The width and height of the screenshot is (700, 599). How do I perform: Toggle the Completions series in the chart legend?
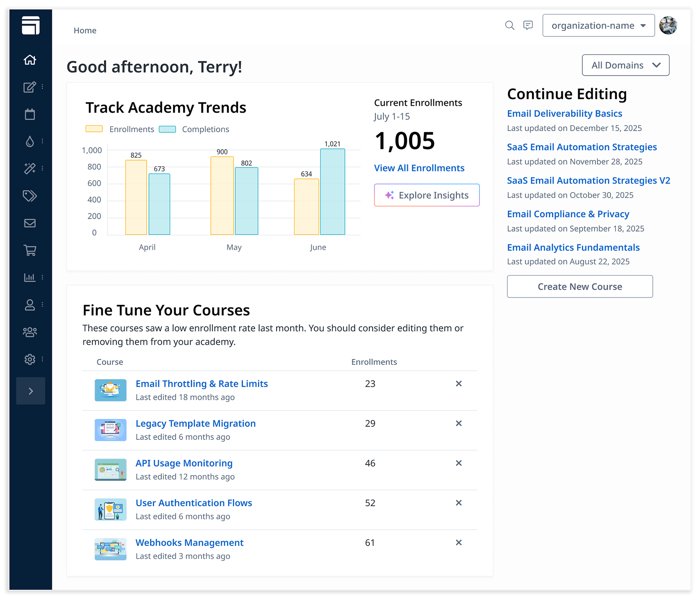(194, 129)
